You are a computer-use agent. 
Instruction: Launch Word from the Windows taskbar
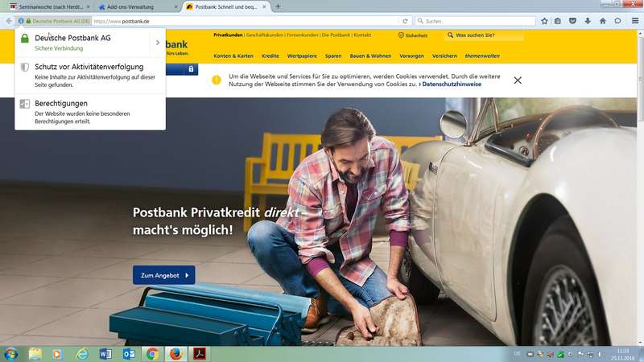105,353
